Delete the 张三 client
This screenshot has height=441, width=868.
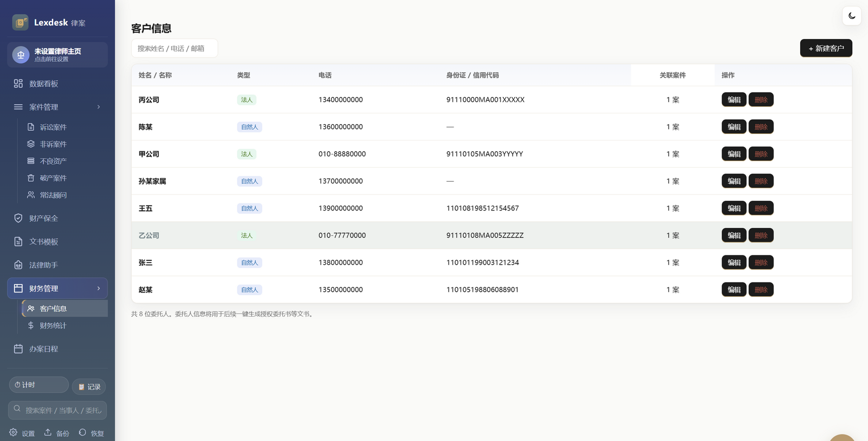(761, 263)
